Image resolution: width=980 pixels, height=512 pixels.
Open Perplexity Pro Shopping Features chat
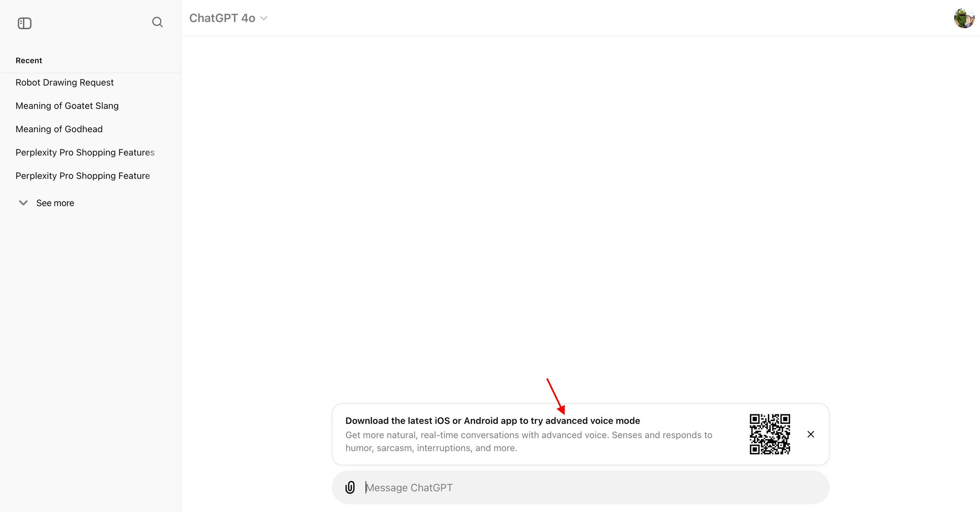click(x=85, y=152)
